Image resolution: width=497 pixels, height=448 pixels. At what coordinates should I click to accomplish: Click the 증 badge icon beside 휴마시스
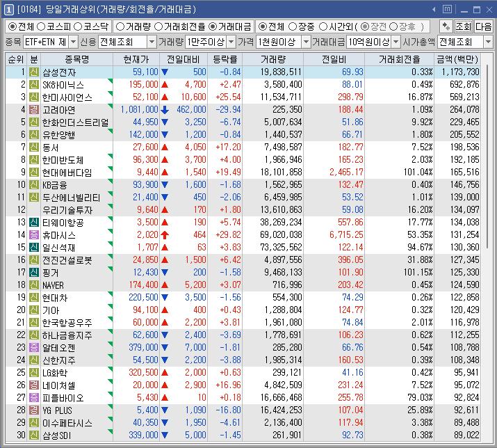[34, 235]
